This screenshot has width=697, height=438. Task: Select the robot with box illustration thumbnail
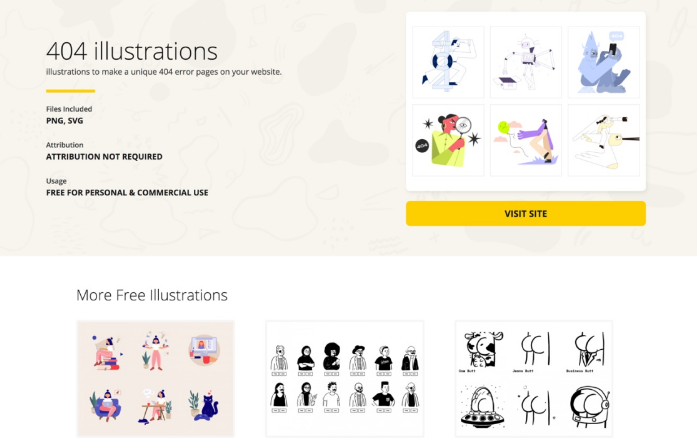526,62
